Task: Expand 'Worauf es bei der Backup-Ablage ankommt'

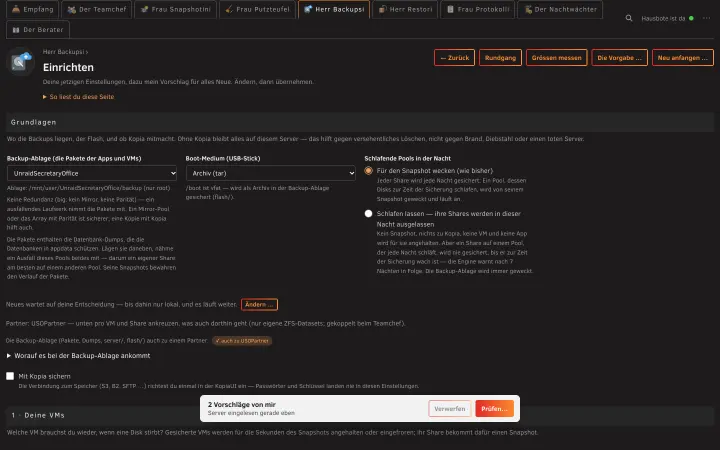Action: 79,356
